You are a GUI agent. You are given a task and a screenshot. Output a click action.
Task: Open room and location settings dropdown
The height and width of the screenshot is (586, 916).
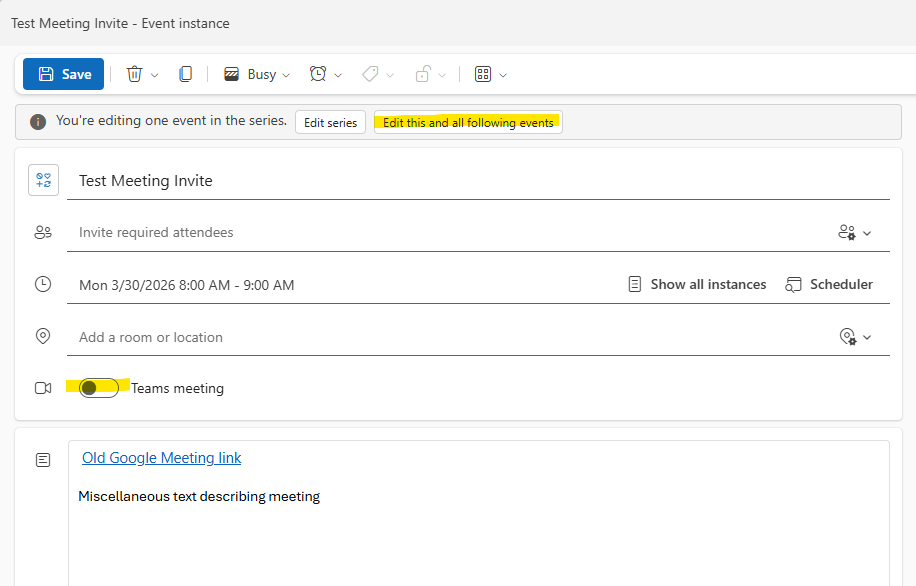click(x=855, y=337)
